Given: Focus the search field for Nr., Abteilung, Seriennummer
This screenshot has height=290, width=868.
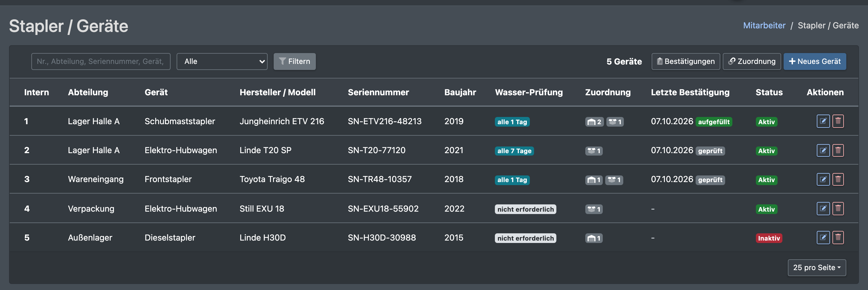Looking at the screenshot, I should (101, 61).
